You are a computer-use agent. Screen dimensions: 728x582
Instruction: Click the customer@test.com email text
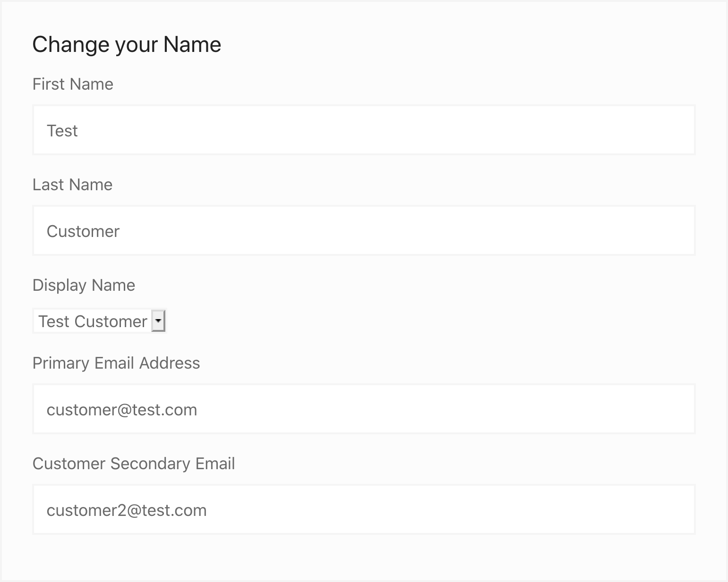(122, 410)
